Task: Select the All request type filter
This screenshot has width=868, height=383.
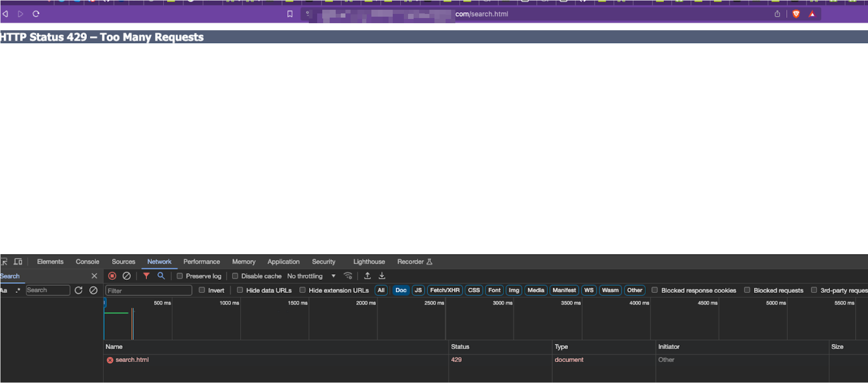Action: [381, 290]
